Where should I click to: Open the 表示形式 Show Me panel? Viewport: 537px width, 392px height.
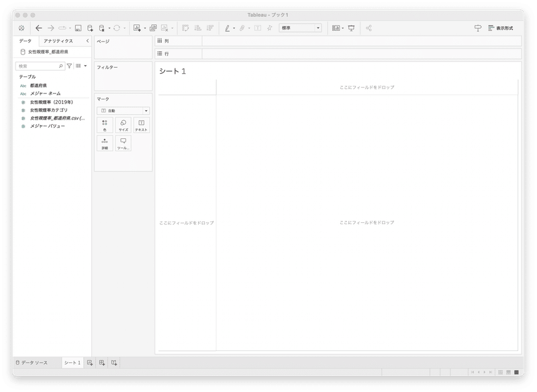coord(501,28)
